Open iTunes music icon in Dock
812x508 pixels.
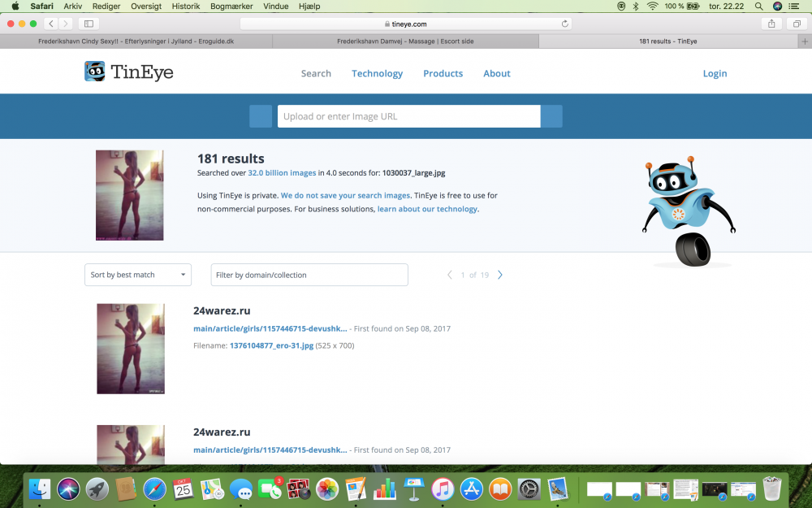443,488
